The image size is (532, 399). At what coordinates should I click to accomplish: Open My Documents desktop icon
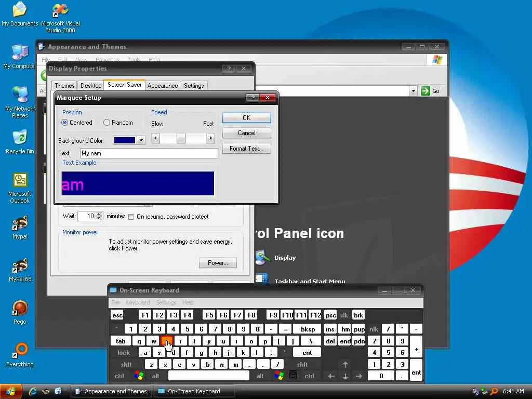[20, 14]
